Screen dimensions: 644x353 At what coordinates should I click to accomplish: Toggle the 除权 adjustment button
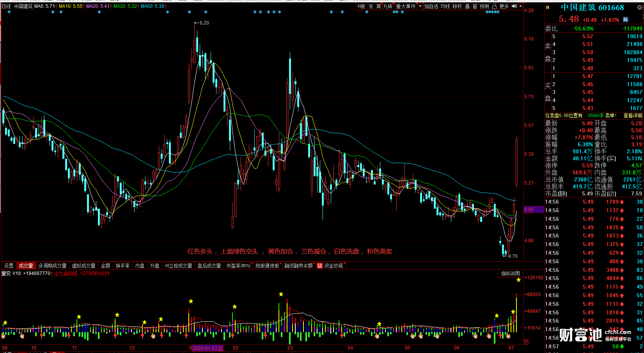457,6
